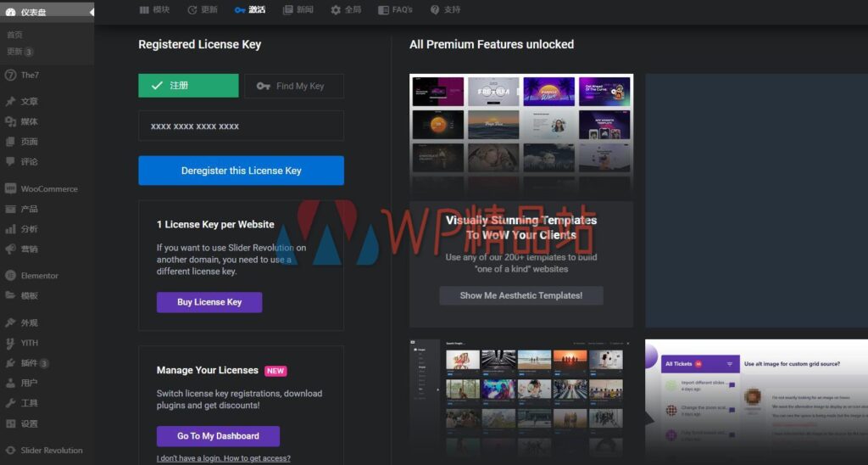Open the 支持 support tab
Image resolution: width=868 pixels, height=465 pixels.
pyautogui.click(x=446, y=9)
